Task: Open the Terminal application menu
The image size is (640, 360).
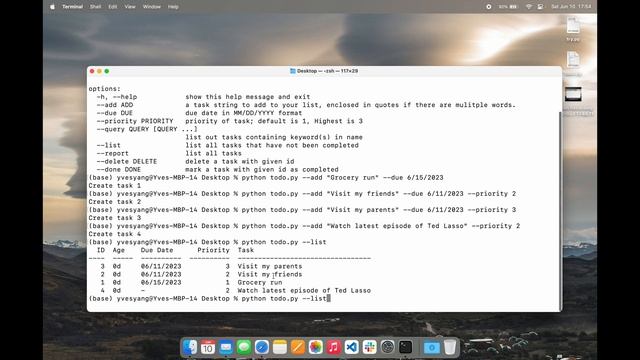Action: (72, 7)
